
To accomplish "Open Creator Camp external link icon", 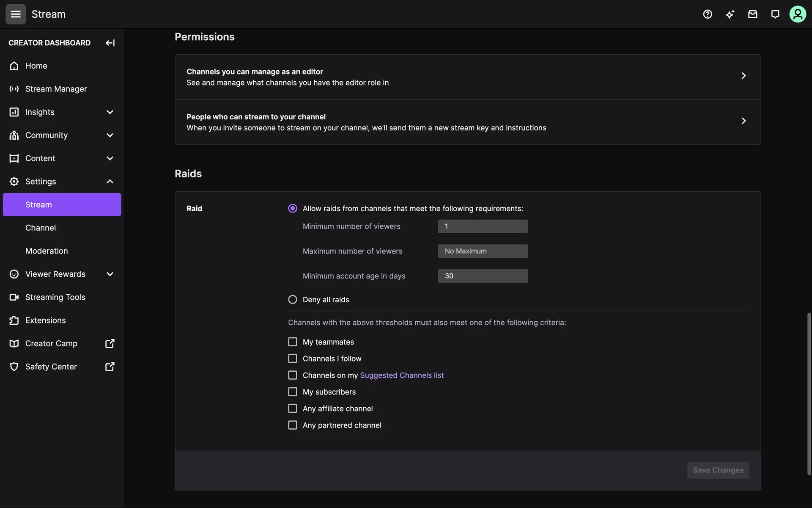I will tap(110, 343).
